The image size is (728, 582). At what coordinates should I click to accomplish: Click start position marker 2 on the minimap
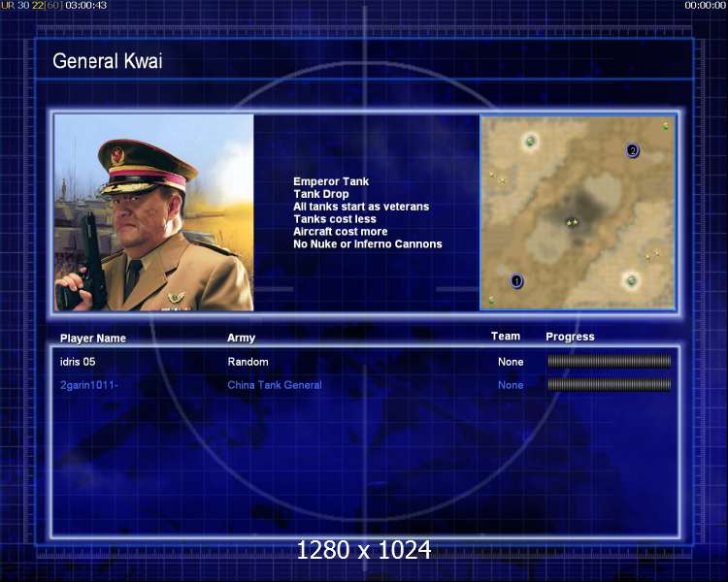coord(632,150)
